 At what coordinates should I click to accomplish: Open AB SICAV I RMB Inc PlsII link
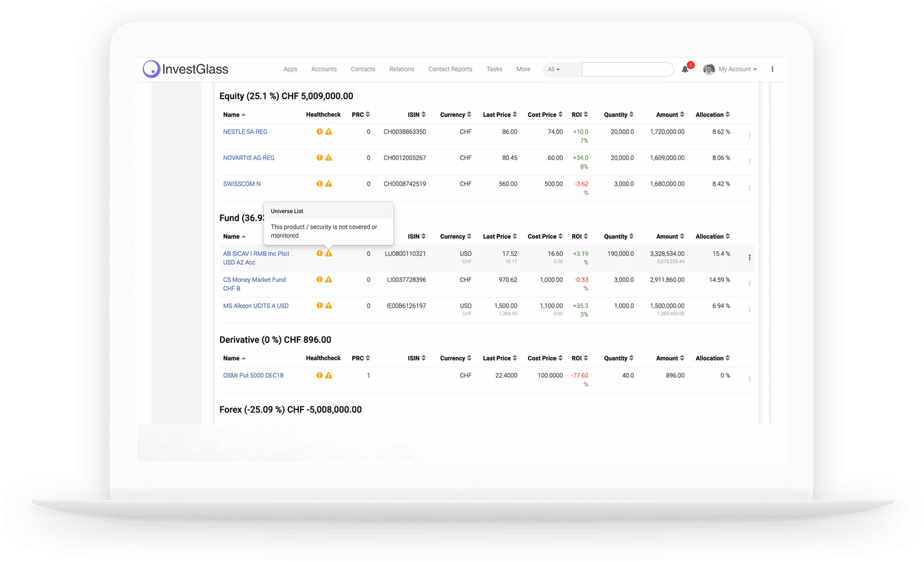[x=256, y=258]
